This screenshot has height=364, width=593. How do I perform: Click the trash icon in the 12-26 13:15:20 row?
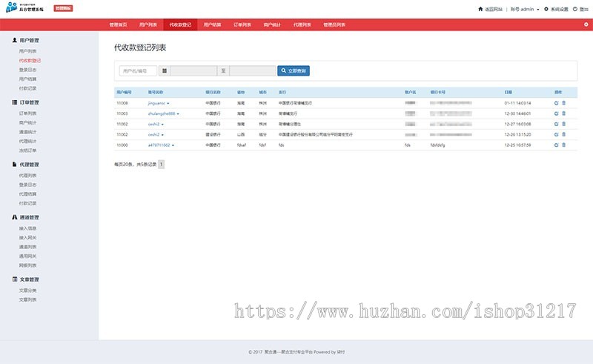[563, 135]
